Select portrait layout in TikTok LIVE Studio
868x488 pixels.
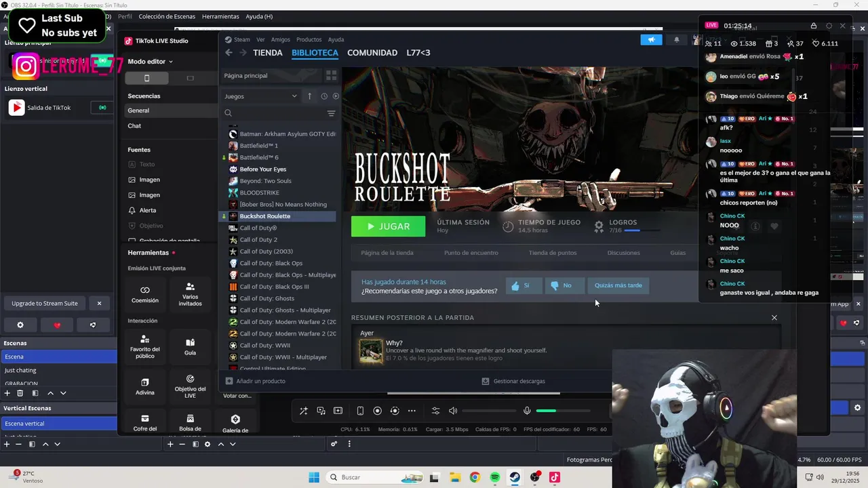click(x=146, y=78)
